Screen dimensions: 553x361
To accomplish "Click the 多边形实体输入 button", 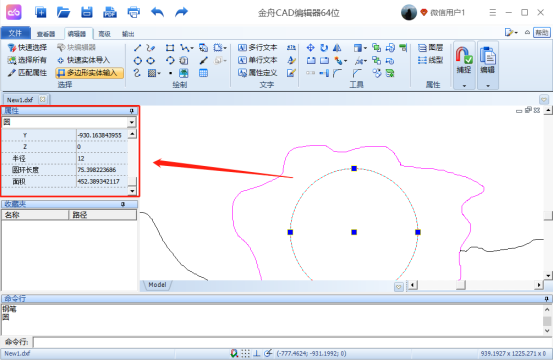I will click(90, 73).
